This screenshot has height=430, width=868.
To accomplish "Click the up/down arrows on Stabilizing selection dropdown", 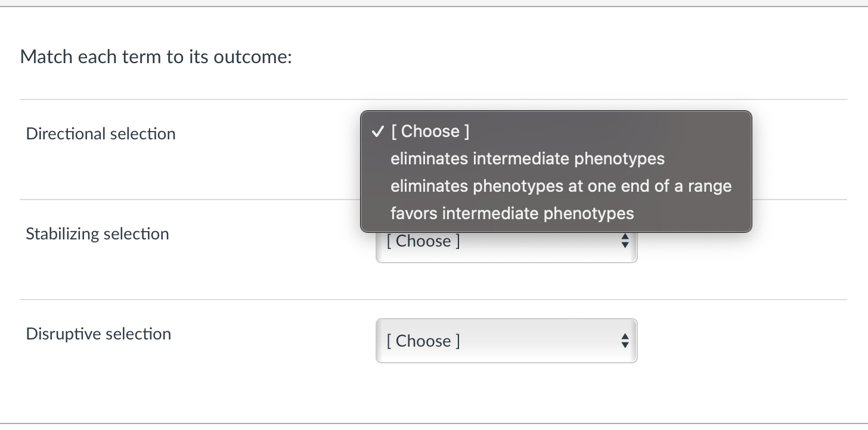I will 624,241.
